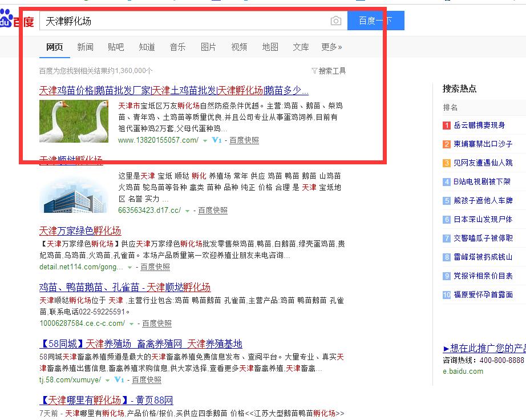Go to the 地图 tab

point(270,47)
